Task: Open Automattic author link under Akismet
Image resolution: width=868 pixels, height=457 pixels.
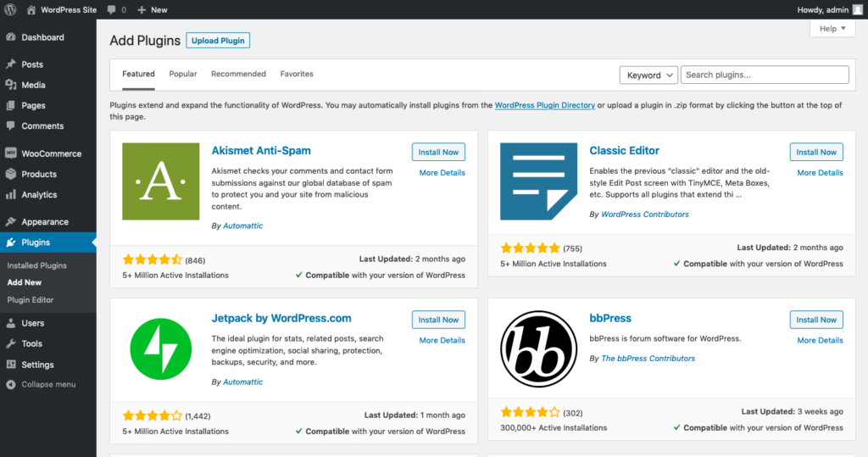Action: [x=243, y=226]
